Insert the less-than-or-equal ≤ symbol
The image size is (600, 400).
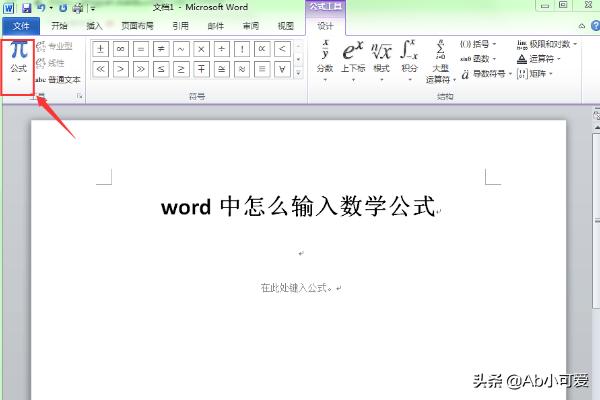tap(161, 69)
